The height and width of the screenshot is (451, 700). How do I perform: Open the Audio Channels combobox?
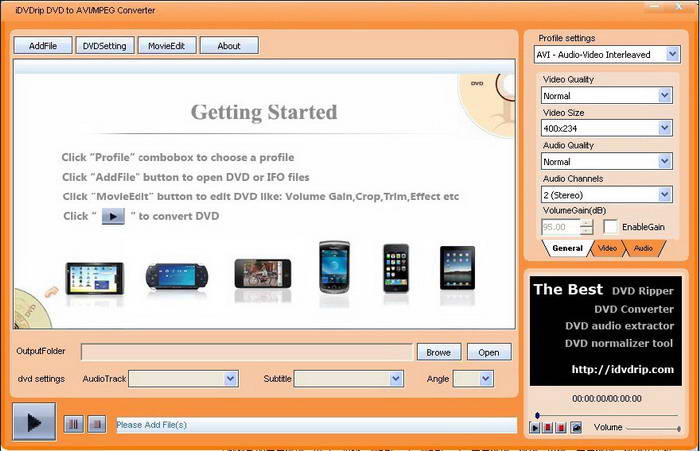click(607, 195)
